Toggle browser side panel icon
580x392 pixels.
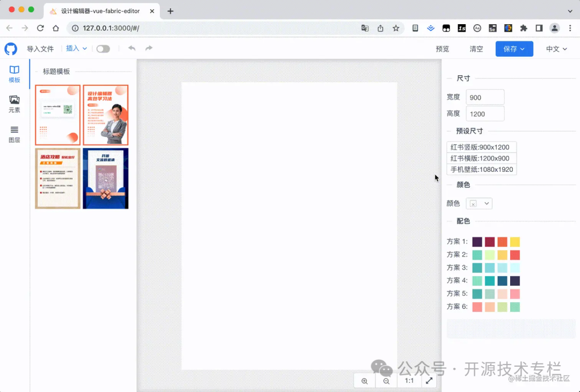click(539, 28)
